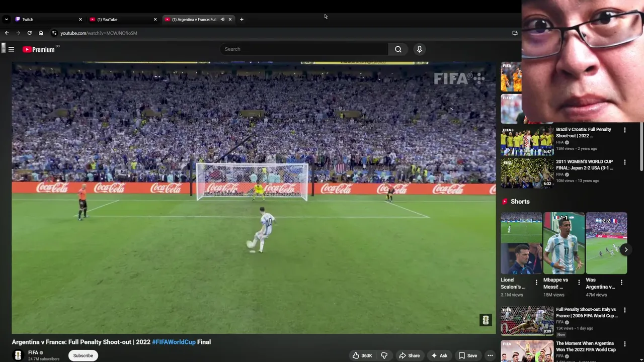
Task: Click the Shorts section icon
Action: 505,202
